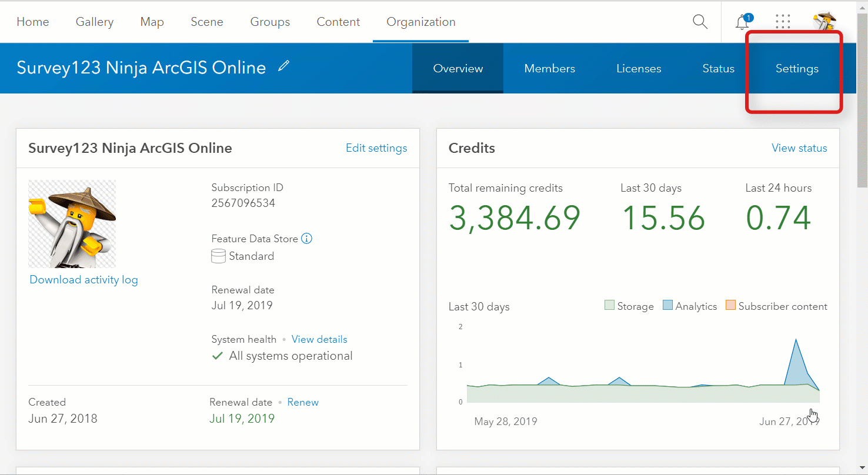
Task: Click the View status link in Credits
Action: pyautogui.click(x=799, y=148)
